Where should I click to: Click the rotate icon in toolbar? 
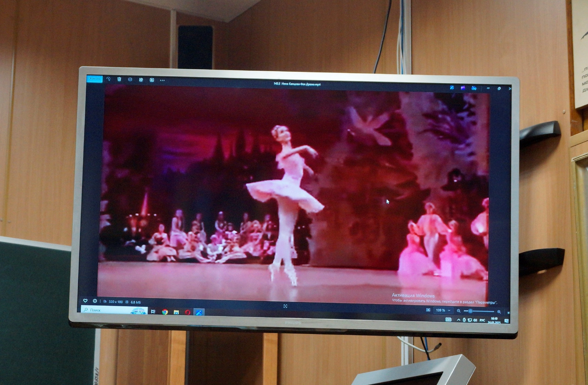click(x=108, y=79)
